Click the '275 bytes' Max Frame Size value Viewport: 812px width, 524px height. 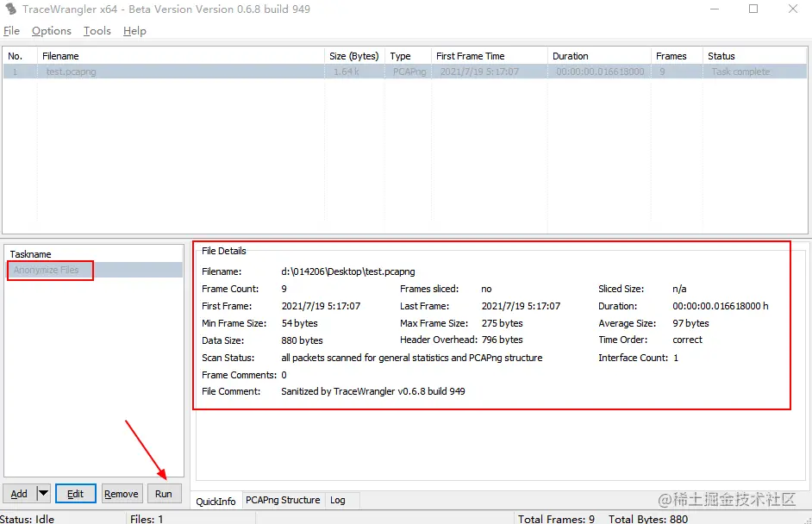pyautogui.click(x=502, y=323)
